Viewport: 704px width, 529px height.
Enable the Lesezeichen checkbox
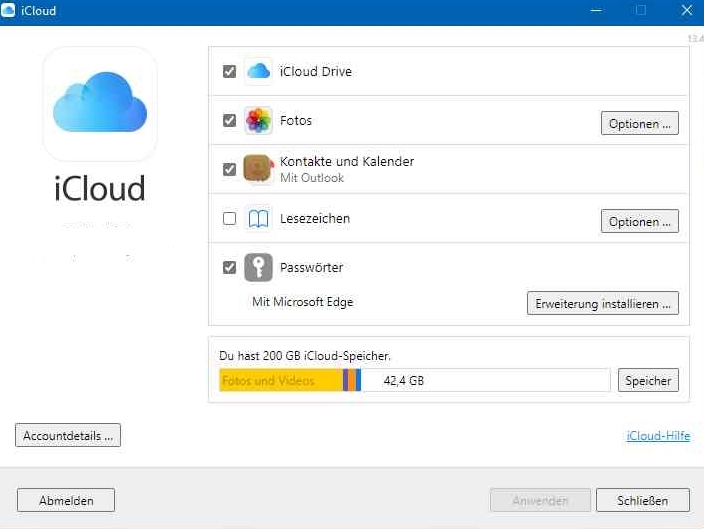(x=230, y=219)
